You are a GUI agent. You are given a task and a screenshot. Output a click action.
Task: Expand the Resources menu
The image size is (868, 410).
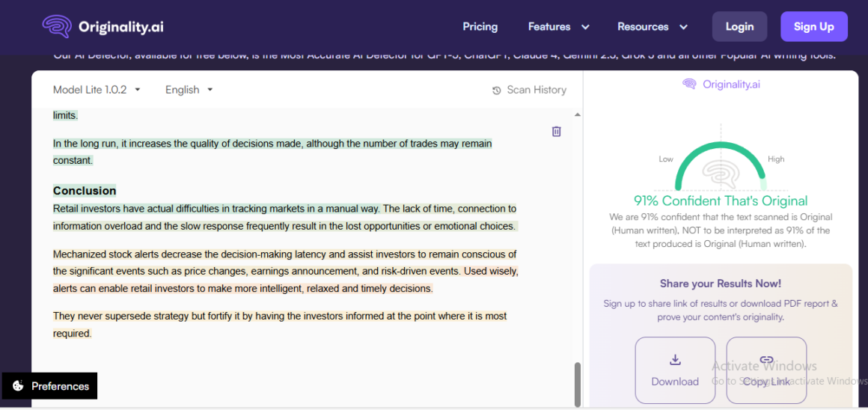pyautogui.click(x=652, y=27)
